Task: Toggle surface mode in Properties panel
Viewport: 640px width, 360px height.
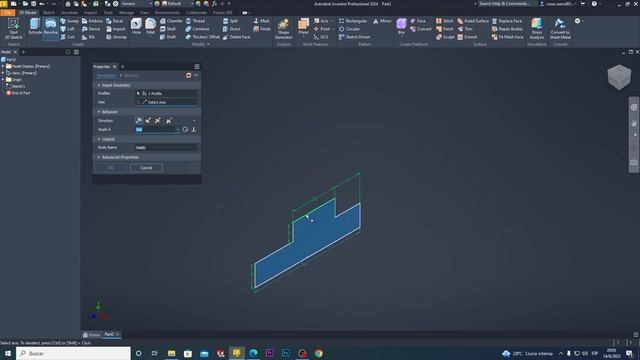Action: click(188, 76)
